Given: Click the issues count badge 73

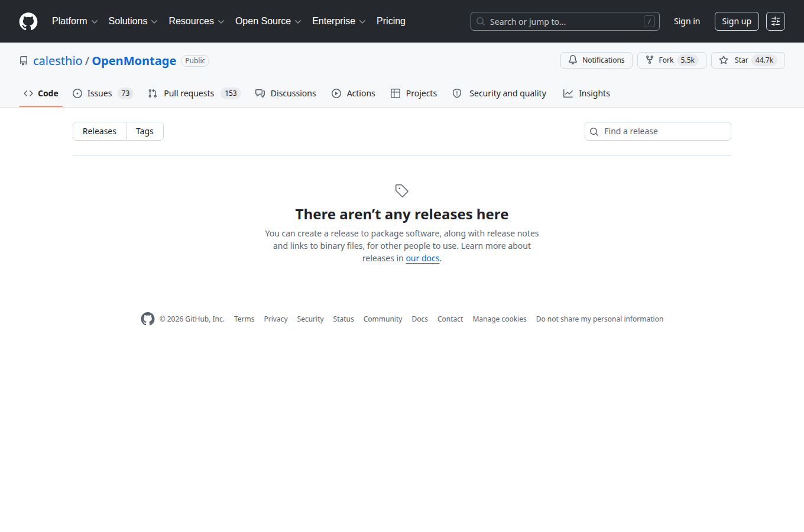Looking at the screenshot, I should point(125,93).
